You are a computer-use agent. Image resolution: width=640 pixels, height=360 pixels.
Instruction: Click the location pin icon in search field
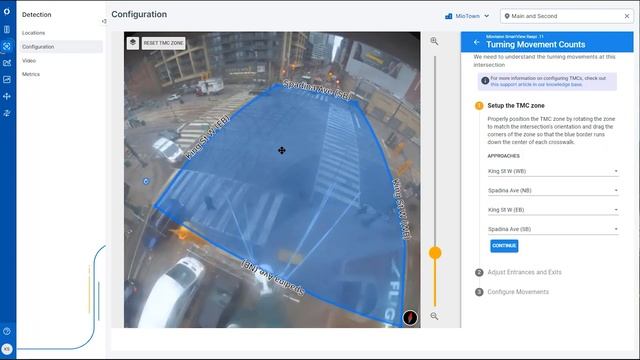pyautogui.click(x=507, y=16)
